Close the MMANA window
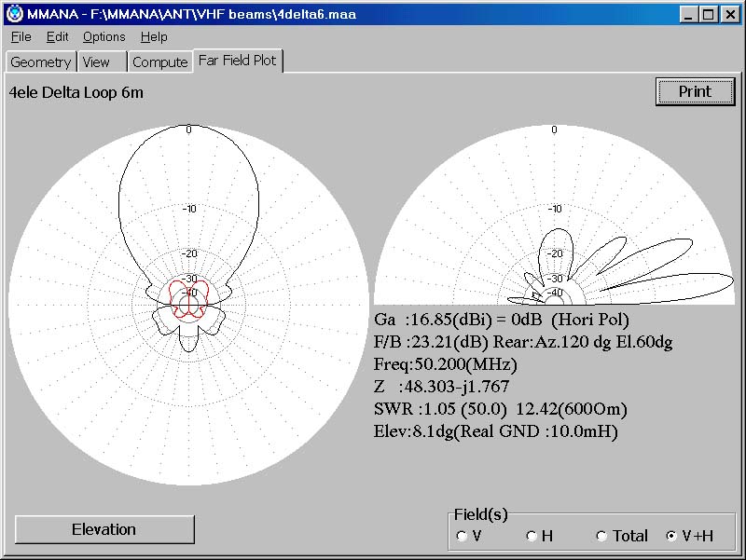This screenshot has width=746, height=560. 730,14
